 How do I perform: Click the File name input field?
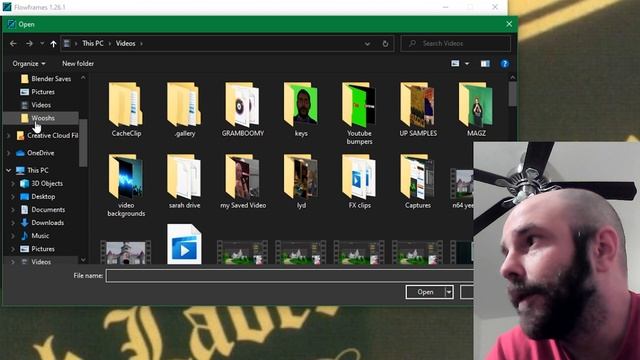point(289,276)
